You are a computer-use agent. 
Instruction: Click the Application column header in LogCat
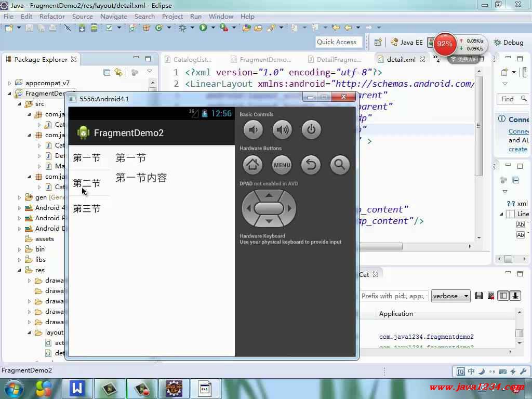[x=396, y=313]
